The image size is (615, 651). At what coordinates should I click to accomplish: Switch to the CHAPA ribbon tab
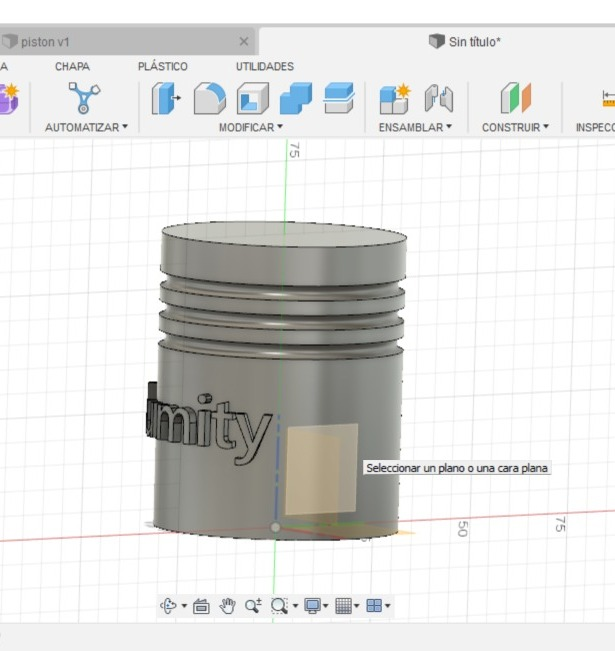pyautogui.click(x=72, y=66)
